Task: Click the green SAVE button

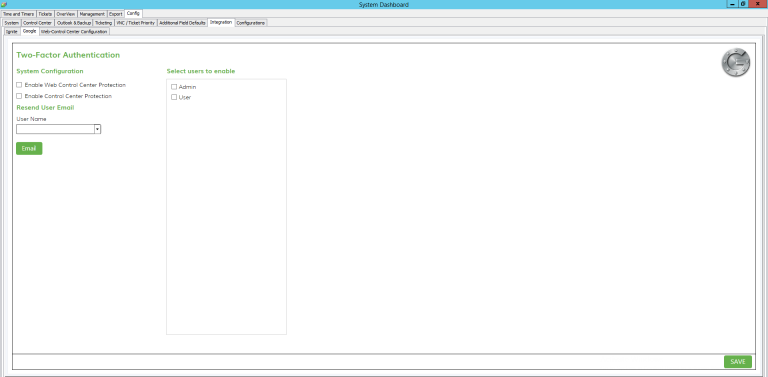Action: click(x=738, y=361)
